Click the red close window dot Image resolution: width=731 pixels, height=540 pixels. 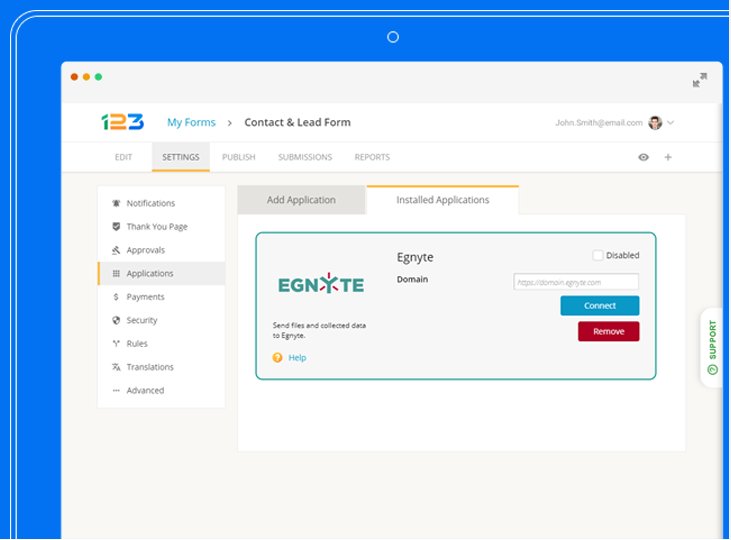(x=74, y=77)
